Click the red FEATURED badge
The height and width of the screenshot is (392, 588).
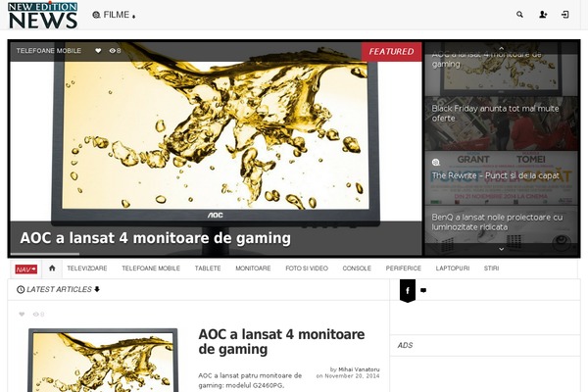(391, 51)
